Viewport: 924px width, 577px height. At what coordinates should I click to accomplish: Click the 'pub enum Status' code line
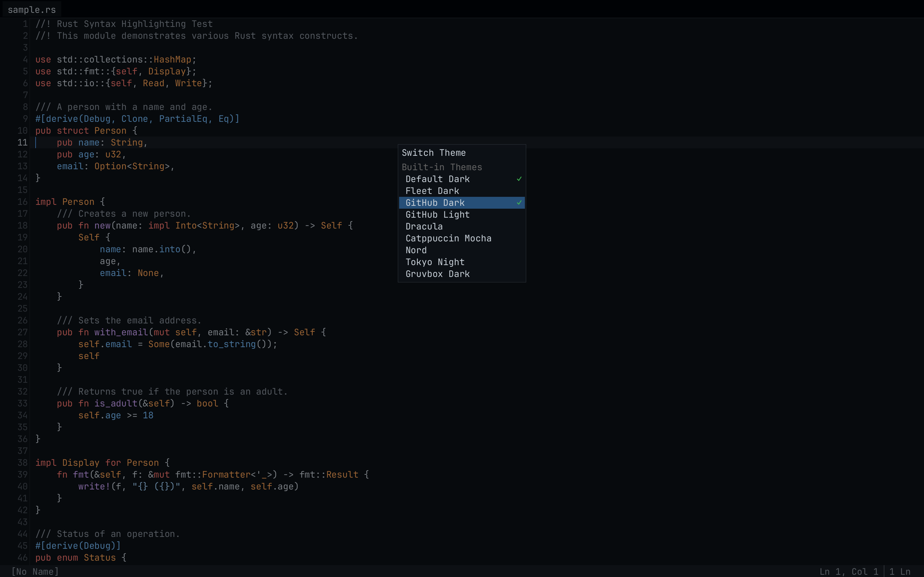point(80,557)
